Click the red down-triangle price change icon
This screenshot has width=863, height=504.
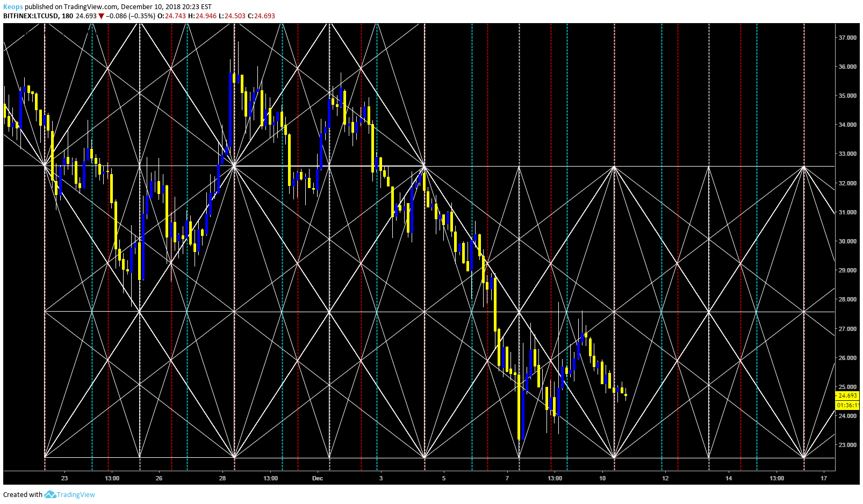[x=101, y=16]
